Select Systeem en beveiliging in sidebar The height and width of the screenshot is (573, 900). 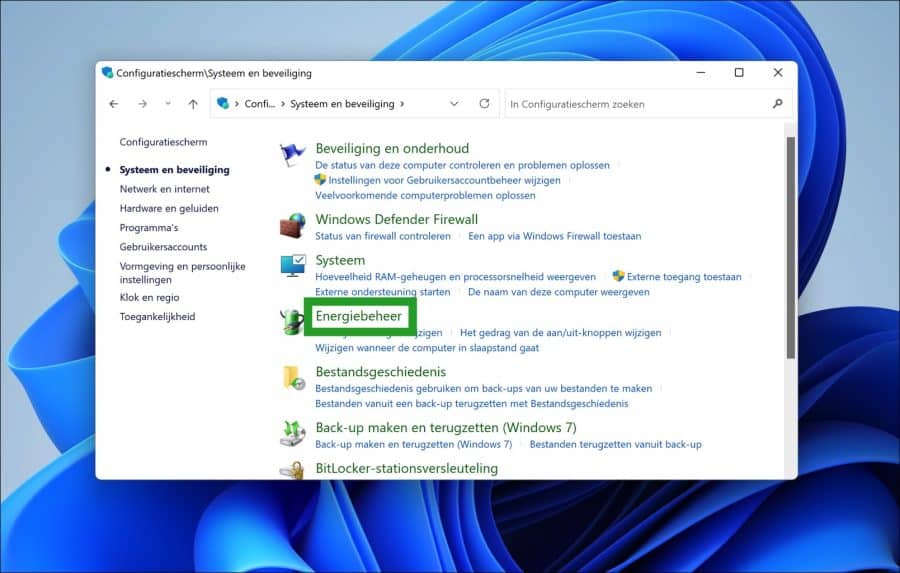[x=174, y=170]
